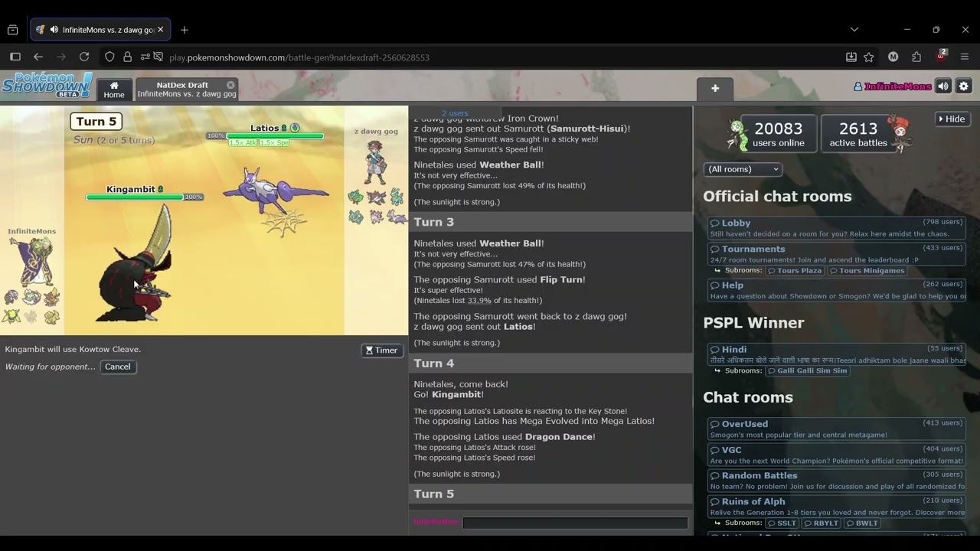Open a new browser tab
980x551 pixels.
pyautogui.click(x=185, y=30)
